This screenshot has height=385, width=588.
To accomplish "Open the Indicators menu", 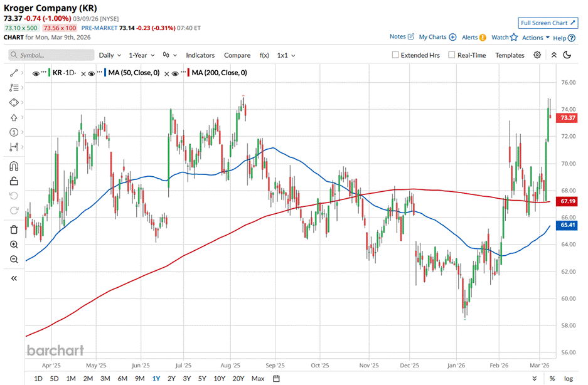I will click(200, 55).
